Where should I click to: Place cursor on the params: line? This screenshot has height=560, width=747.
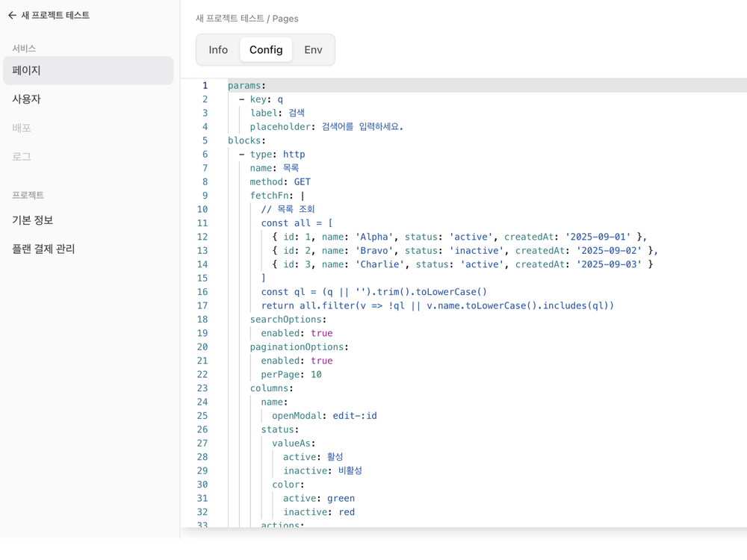247,86
